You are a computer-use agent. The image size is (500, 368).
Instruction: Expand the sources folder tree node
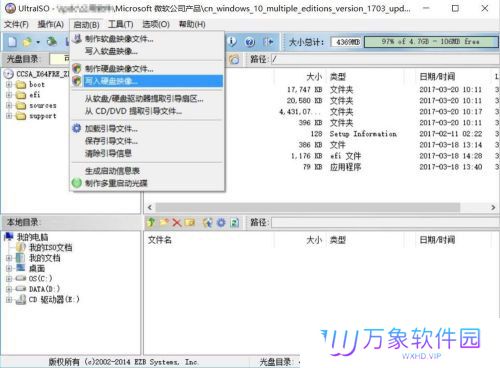(9, 106)
